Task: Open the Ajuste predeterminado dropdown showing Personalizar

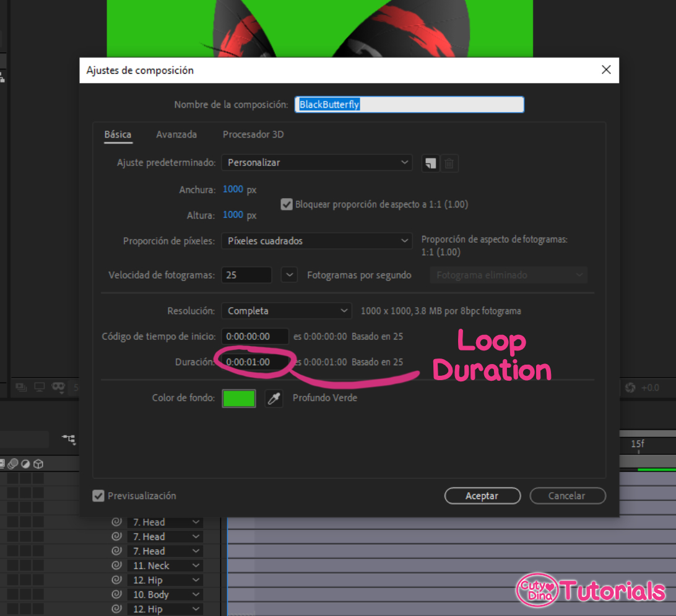Action: coord(317,163)
